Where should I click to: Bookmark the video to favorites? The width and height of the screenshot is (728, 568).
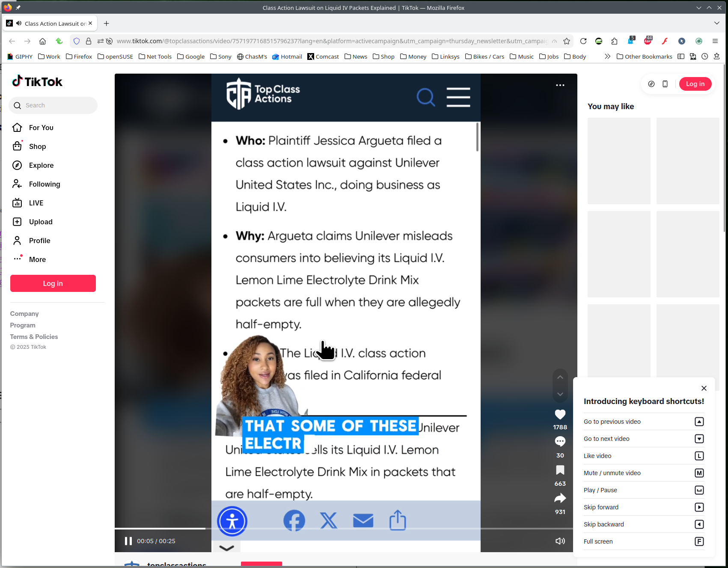(x=560, y=470)
